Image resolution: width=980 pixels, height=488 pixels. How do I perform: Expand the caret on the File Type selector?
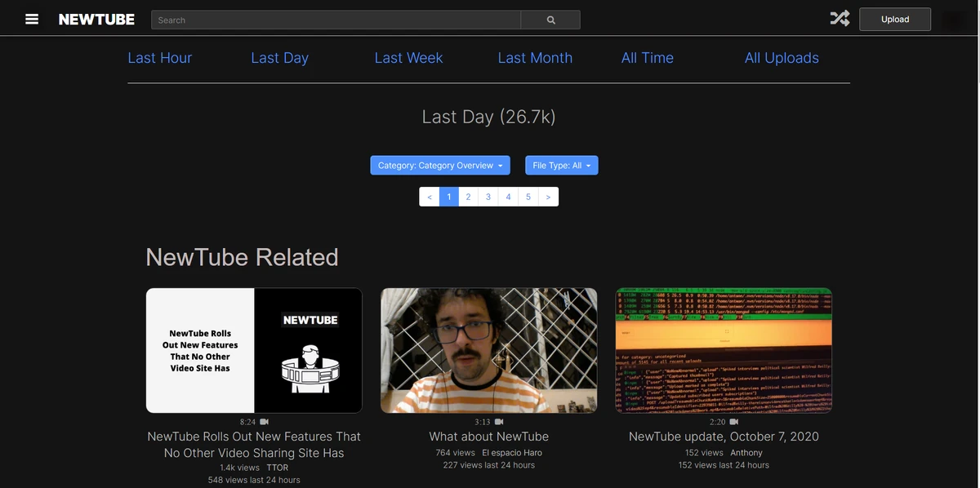click(588, 165)
